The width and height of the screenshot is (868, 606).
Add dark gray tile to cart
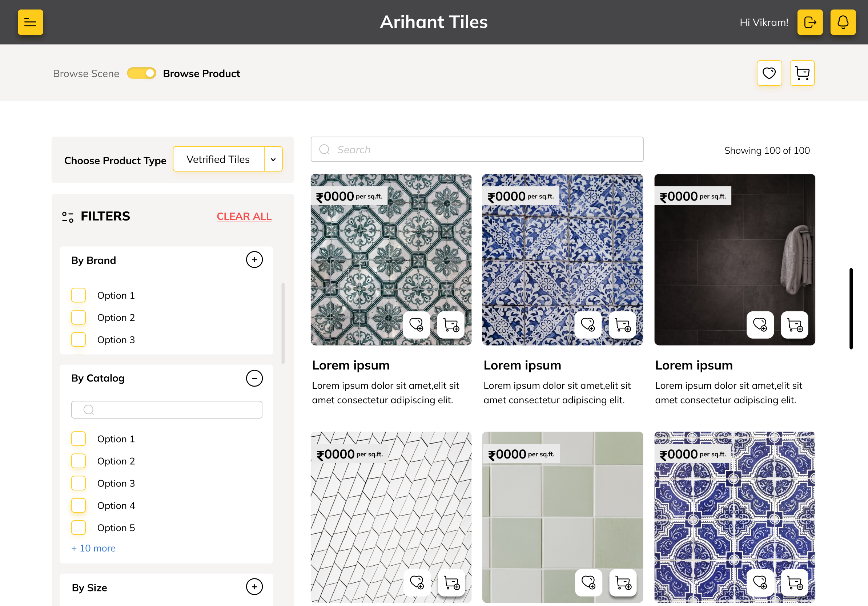pyautogui.click(x=794, y=324)
